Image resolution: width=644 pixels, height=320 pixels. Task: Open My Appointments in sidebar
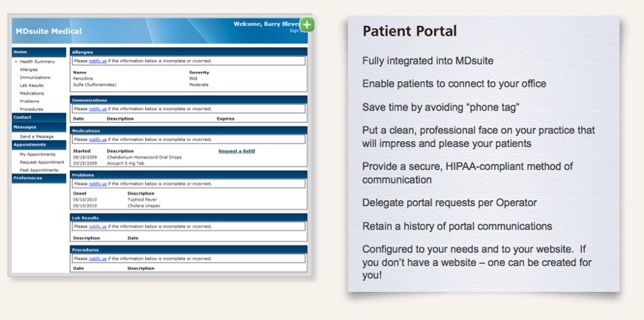[x=38, y=154]
